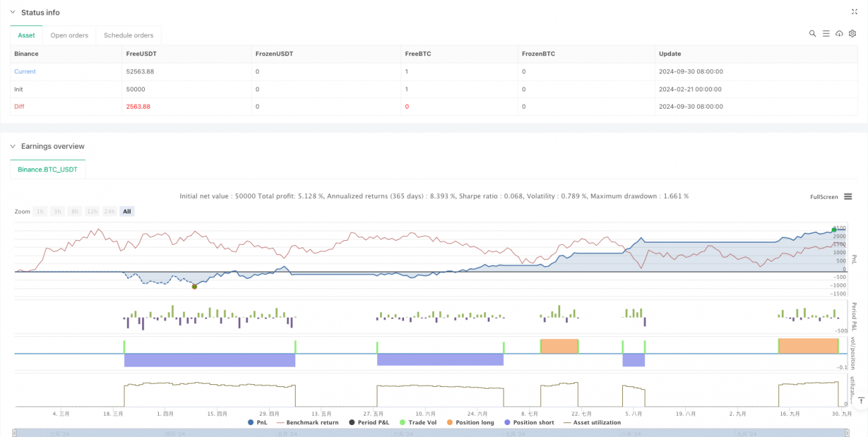This screenshot has width=868, height=437.
Task: Click the chart range navigator bar
Action: [x=434, y=432]
